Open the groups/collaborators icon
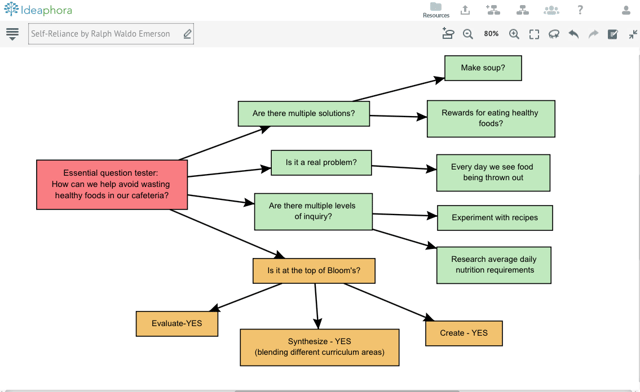This screenshot has height=392, width=640. click(551, 10)
